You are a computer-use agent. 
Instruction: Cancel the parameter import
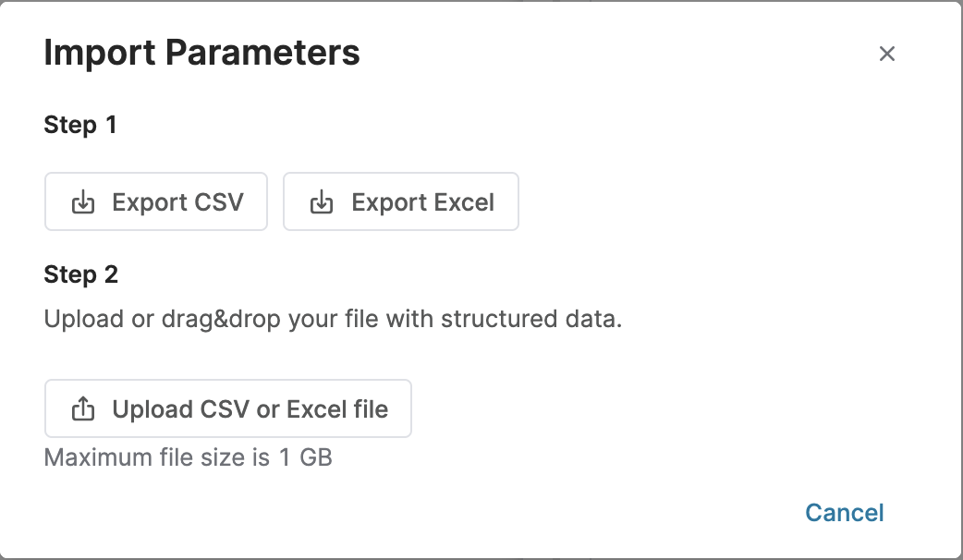point(845,513)
